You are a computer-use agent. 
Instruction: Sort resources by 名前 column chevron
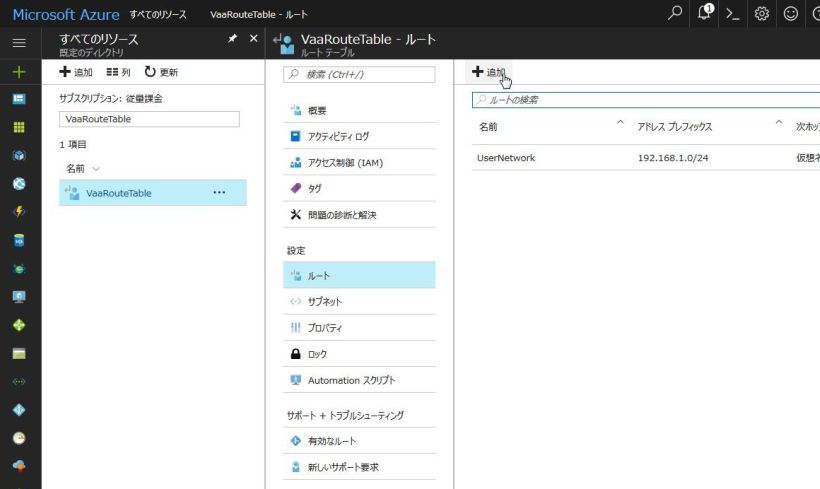(96, 169)
